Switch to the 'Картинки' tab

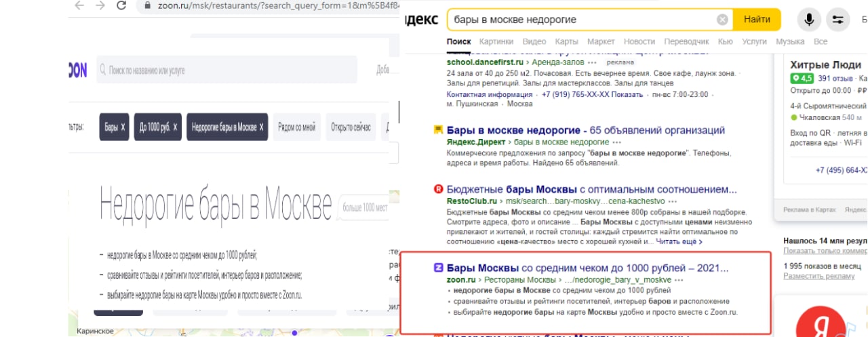click(x=496, y=41)
